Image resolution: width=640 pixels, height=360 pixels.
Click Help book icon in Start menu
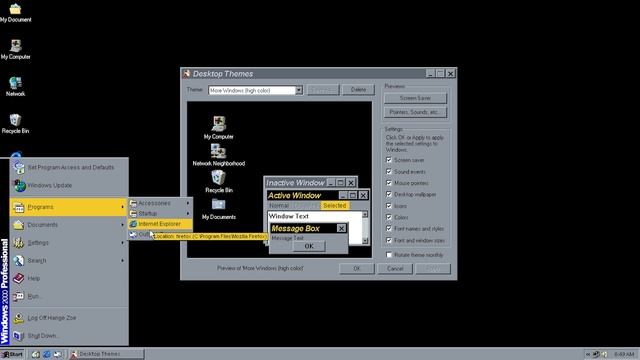coord(18,278)
